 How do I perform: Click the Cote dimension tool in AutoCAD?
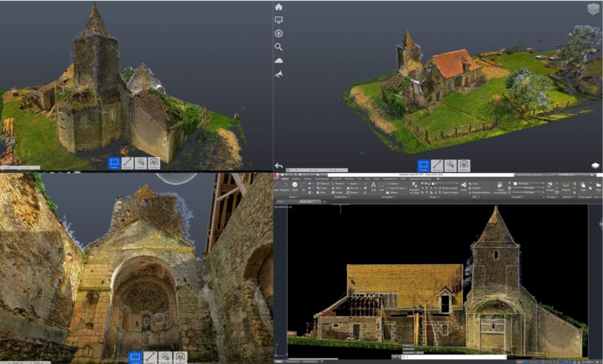382,186
